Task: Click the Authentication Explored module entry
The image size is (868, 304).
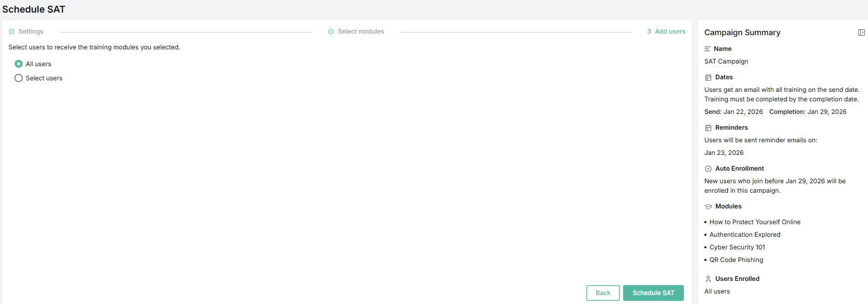Action: pos(745,235)
